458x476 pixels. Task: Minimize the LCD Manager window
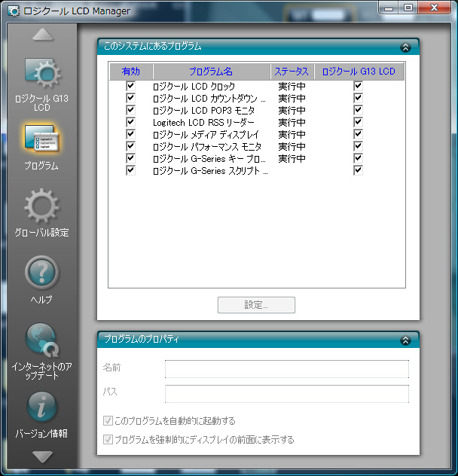click(x=389, y=8)
